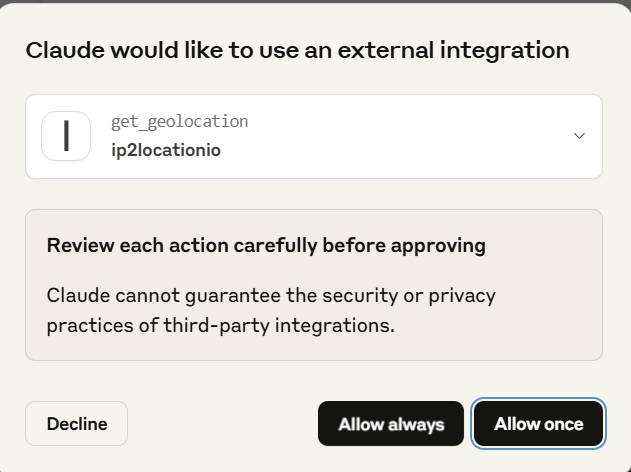Screen dimensions: 631x472
Task: Dismiss the dialog via the dark backdrop strip
Action: [316, 2]
